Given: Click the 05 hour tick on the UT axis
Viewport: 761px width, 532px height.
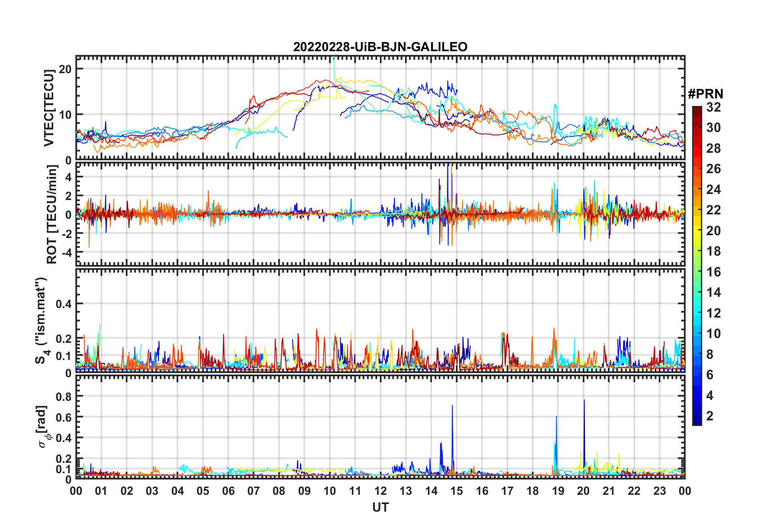Looking at the screenshot, I should pos(203,491).
